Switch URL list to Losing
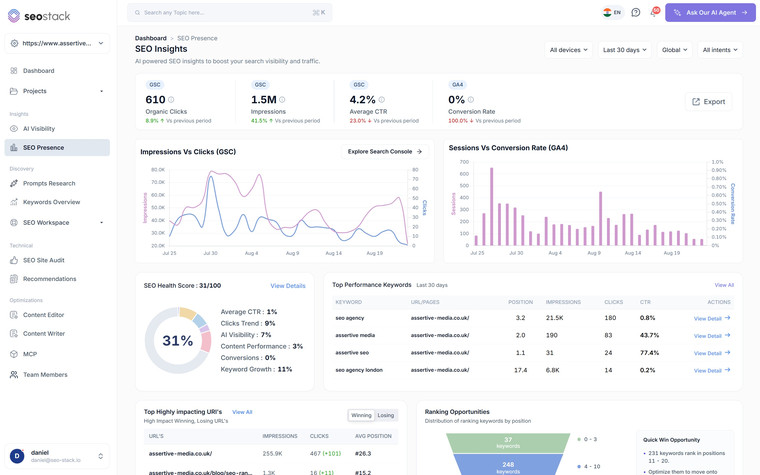This screenshot has height=475, width=760. click(x=386, y=415)
